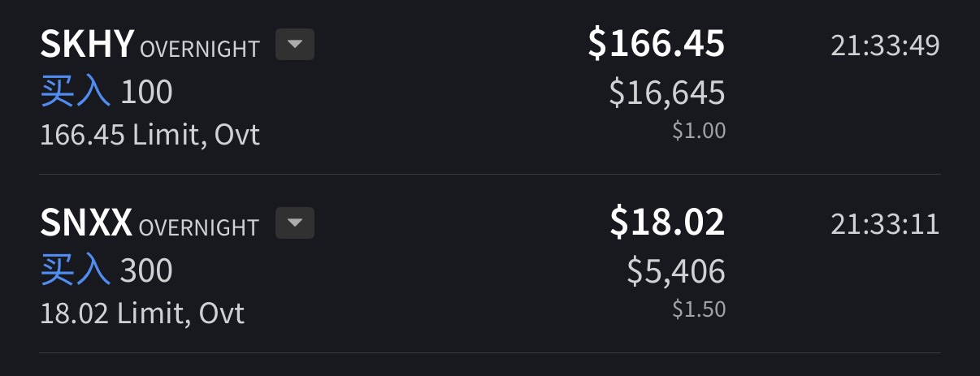
Task: Click the 21:33:11 timestamp
Action: [x=885, y=224]
